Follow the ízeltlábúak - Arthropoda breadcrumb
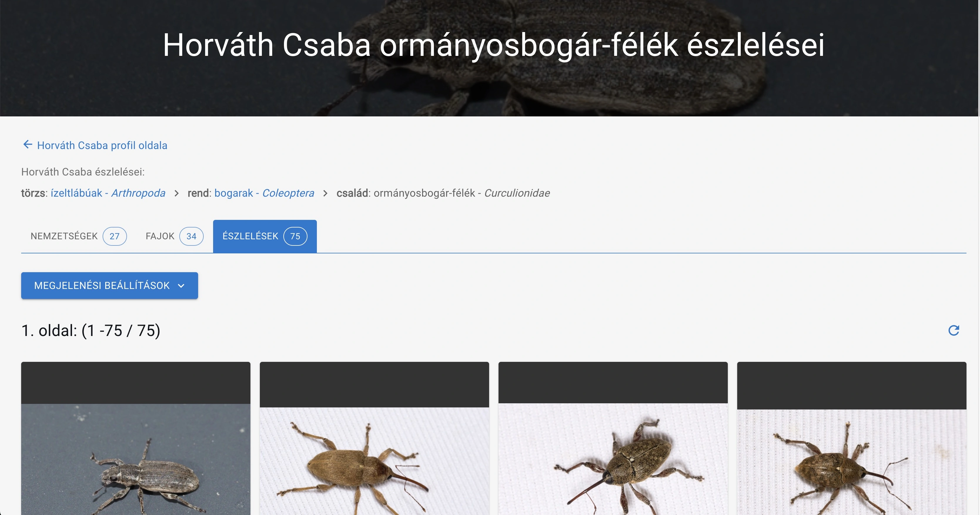Viewport: 980px width, 515px height. [108, 193]
